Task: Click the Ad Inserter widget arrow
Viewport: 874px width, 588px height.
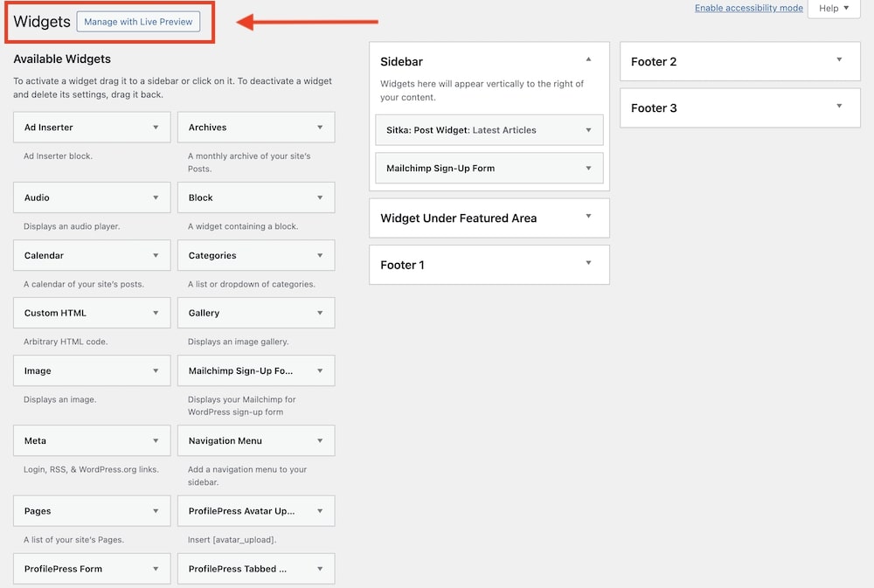Action: (x=156, y=128)
